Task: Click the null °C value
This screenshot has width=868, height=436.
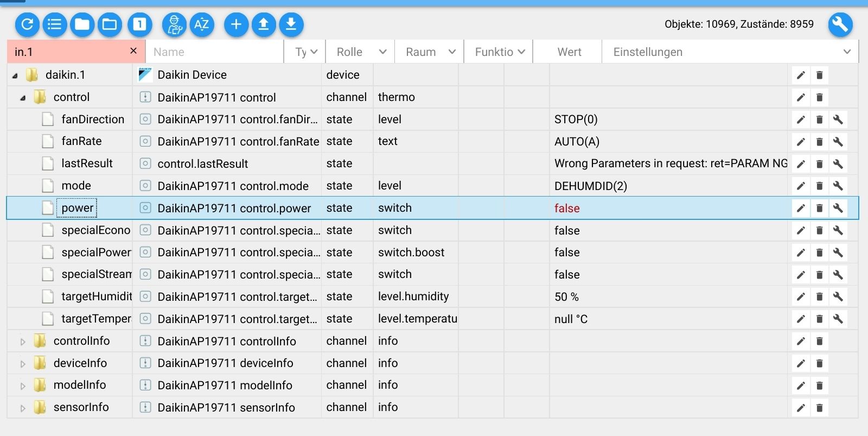Action: 571,319
